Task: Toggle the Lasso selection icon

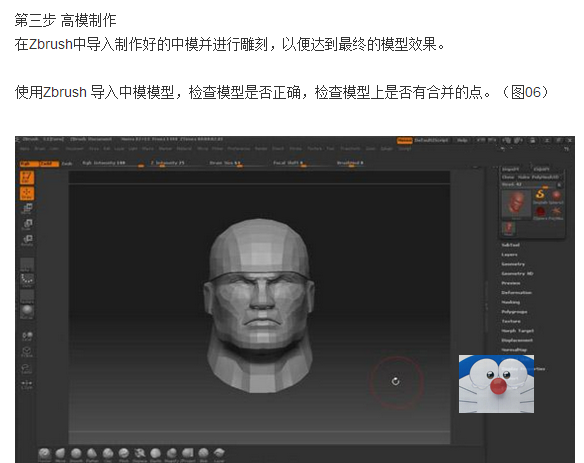Action: pos(27,368)
